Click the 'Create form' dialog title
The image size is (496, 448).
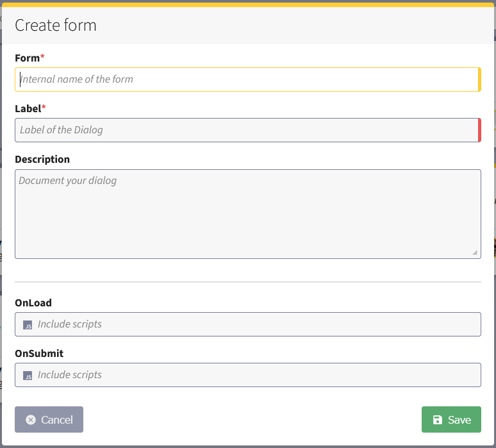click(x=56, y=25)
